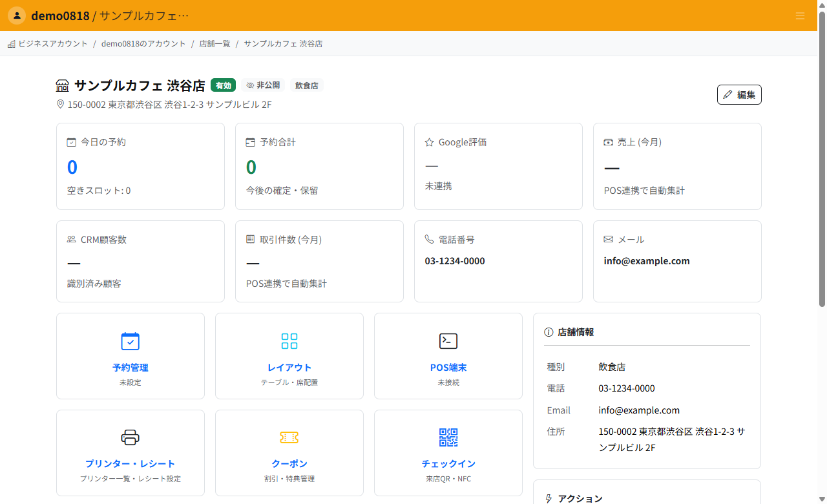Click the phone icon beside 電話番号
This screenshot has height=504, width=827.
(x=430, y=239)
